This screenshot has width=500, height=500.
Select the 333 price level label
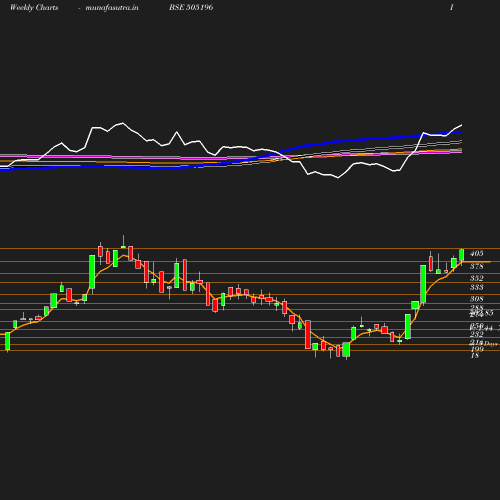point(476,287)
